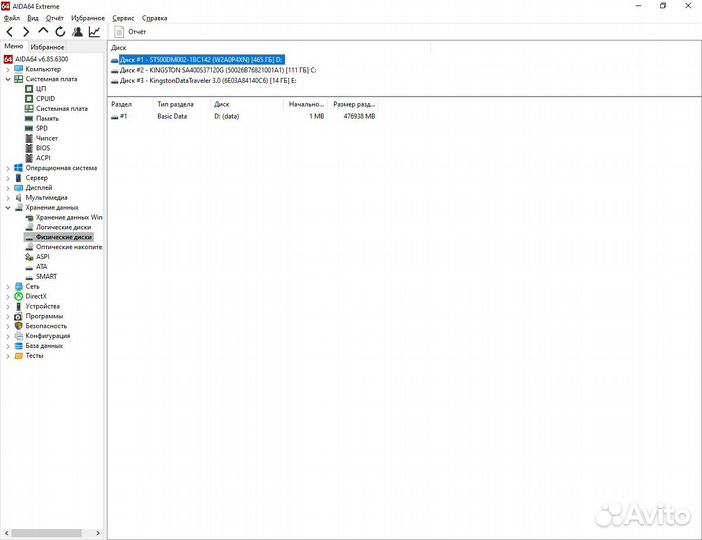
Task: Expand the Операционная система node
Action: tap(8, 168)
